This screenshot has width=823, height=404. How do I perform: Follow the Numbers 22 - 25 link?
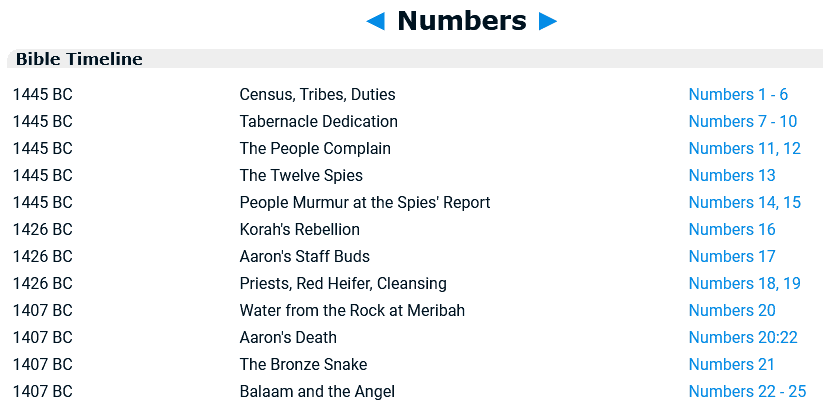pos(747,392)
